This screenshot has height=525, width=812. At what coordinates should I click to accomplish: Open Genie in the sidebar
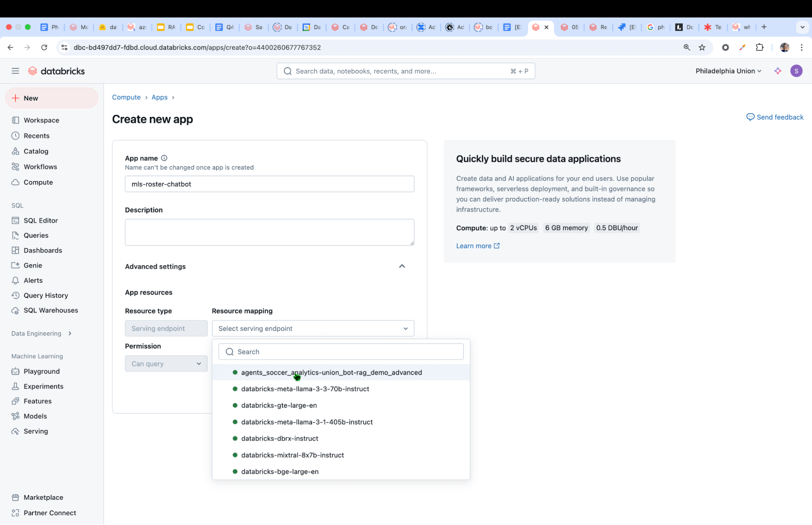click(32, 265)
